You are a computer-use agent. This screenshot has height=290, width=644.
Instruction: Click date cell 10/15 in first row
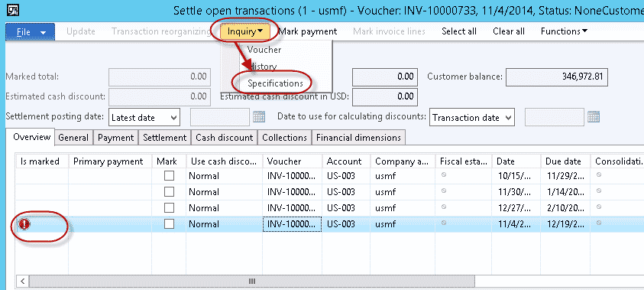click(516, 176)
